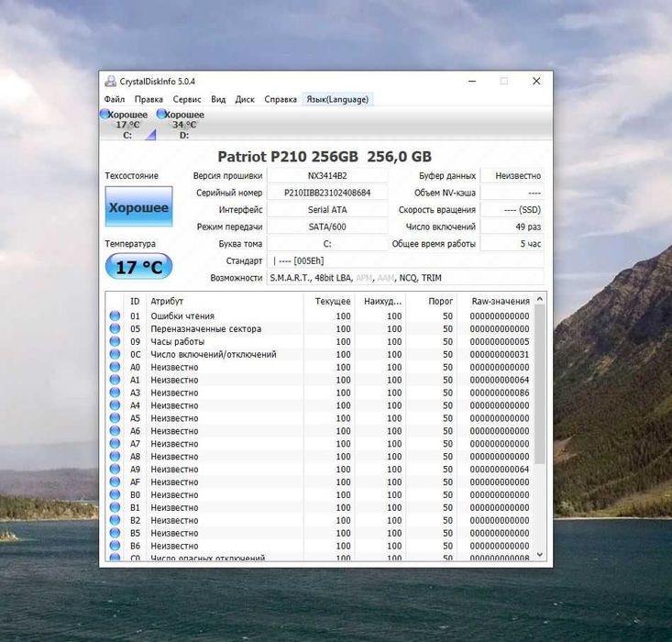Click serial number field P210IIBB23102408684
Viewport: 672px width, 642px height.
tap(327, 193)
